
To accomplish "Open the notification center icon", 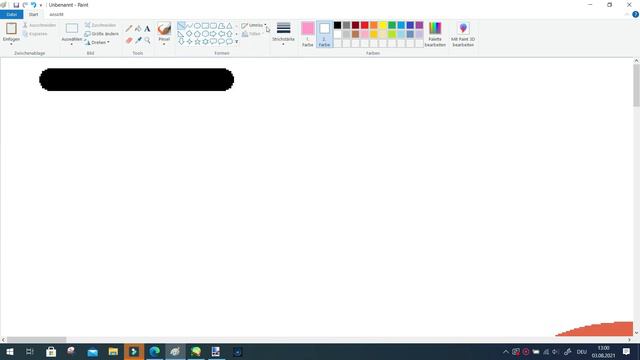I will [627, 351].
